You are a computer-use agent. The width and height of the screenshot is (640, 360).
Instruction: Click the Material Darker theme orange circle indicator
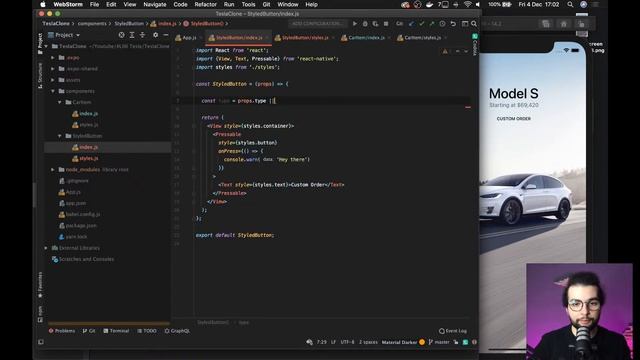tap(422, 342)
